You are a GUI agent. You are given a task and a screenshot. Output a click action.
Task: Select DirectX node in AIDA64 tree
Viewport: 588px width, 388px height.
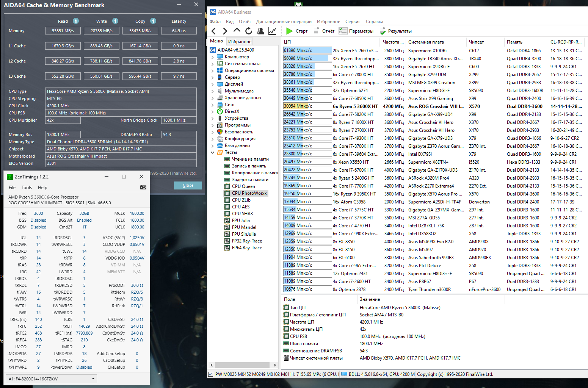tap(232, 111)
